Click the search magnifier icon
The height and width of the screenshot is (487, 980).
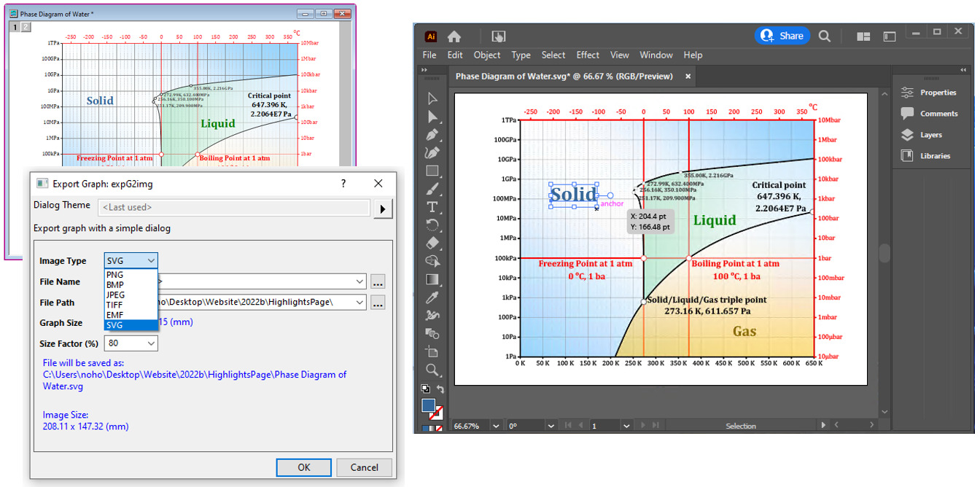pos(824,36)
